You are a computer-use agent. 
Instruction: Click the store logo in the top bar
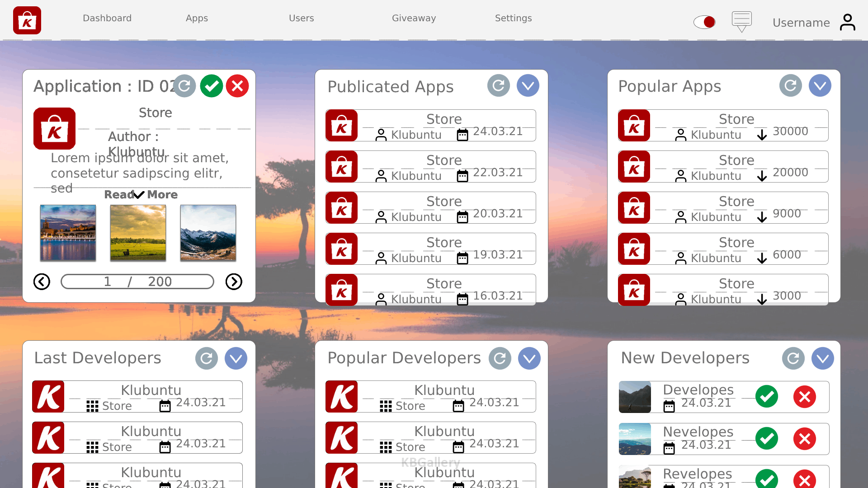27,20
